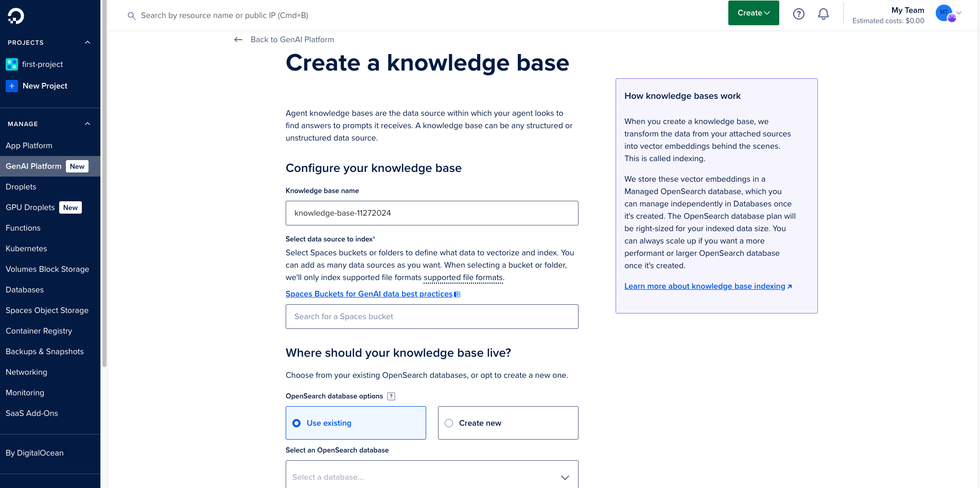Open Volumes Block Storage
Viewport: 980px width, 488px height.
(47, 269)
